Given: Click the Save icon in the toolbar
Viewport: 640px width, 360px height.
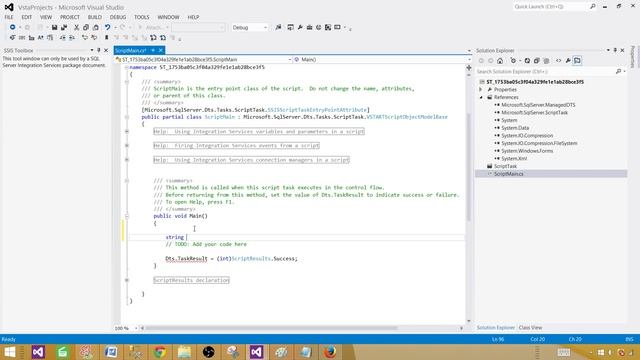Looking at the screenshot, I should 54,27.
